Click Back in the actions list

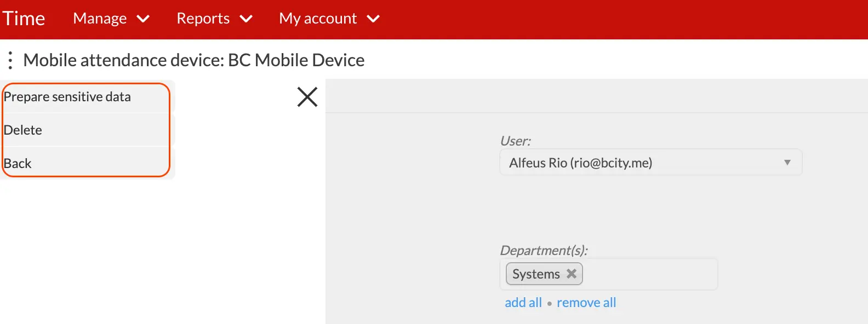point(18,164)
